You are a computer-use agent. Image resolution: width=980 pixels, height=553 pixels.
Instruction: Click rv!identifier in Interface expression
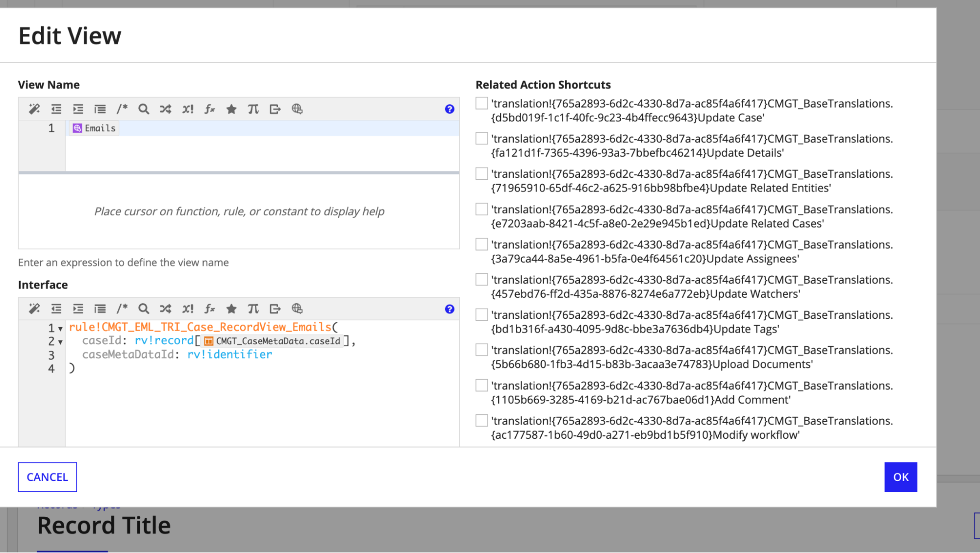(229, 354)
